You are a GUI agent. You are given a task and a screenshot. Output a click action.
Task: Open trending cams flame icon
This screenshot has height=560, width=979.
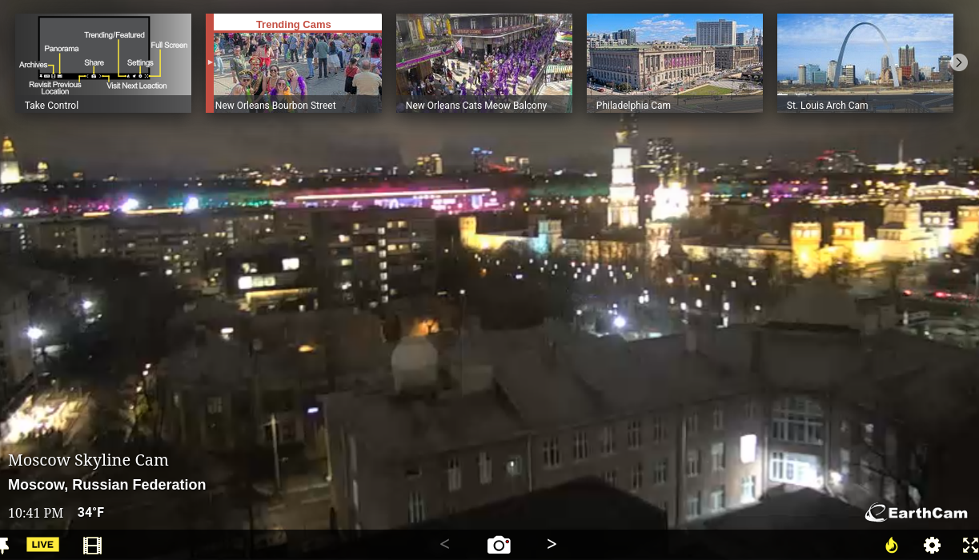click(x=891, y=545)
